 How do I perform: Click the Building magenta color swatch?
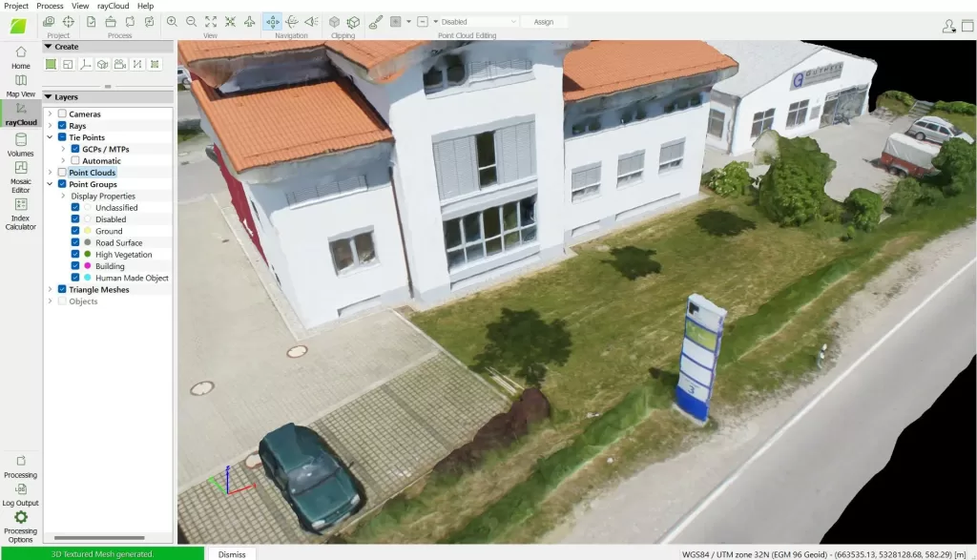coord(87,266)
